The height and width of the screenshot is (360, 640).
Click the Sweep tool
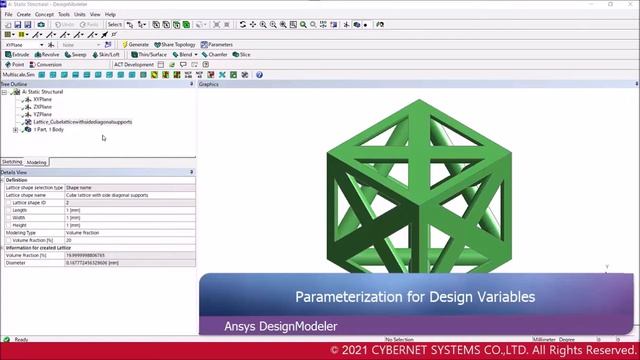(x=76, y=54)
